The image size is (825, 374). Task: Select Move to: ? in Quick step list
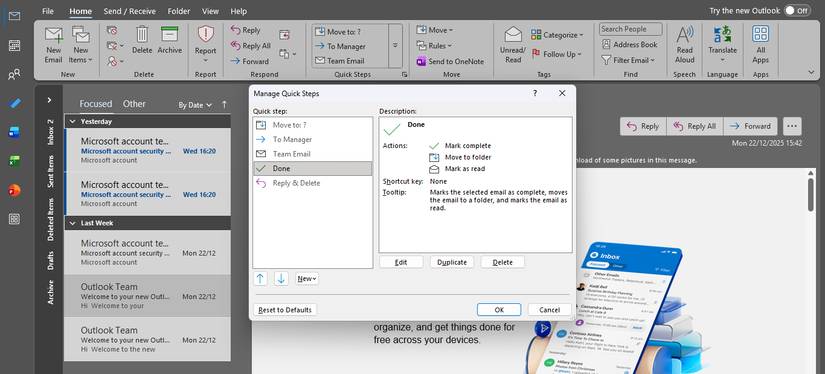point(313,125)
